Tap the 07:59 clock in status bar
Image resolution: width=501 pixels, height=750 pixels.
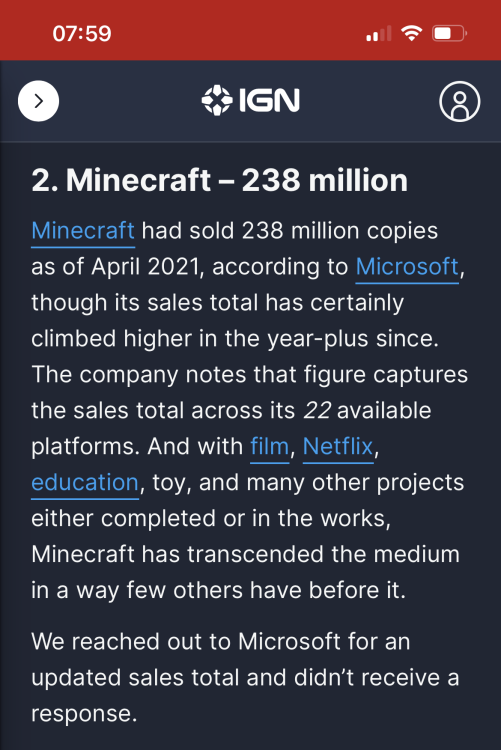82,33
